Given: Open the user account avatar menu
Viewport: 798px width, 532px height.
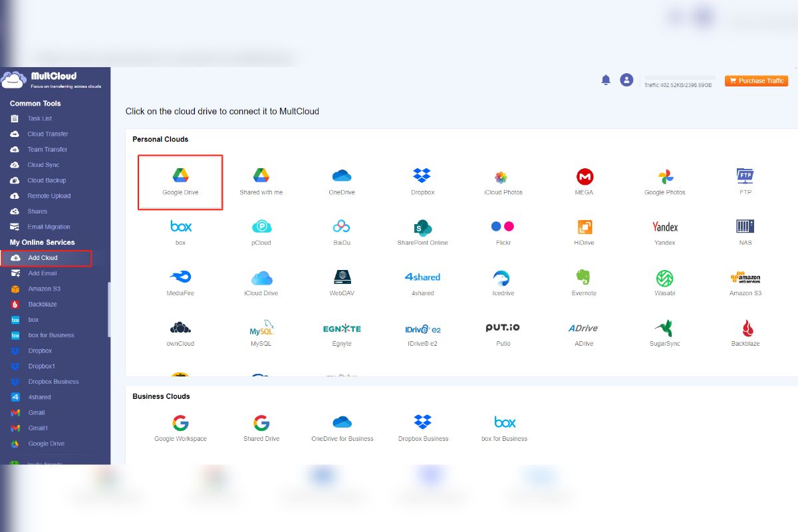Looking at the screenshot, I should (626, 80).
